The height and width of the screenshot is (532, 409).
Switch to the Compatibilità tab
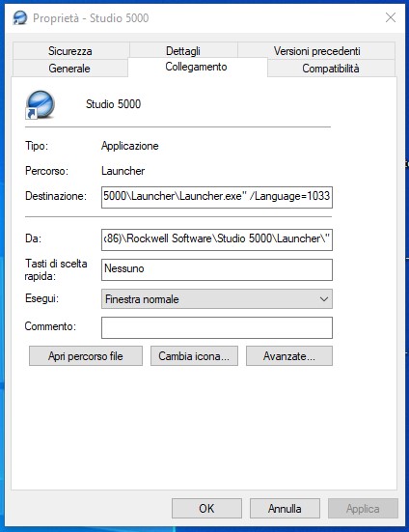(x=331, y=69)
